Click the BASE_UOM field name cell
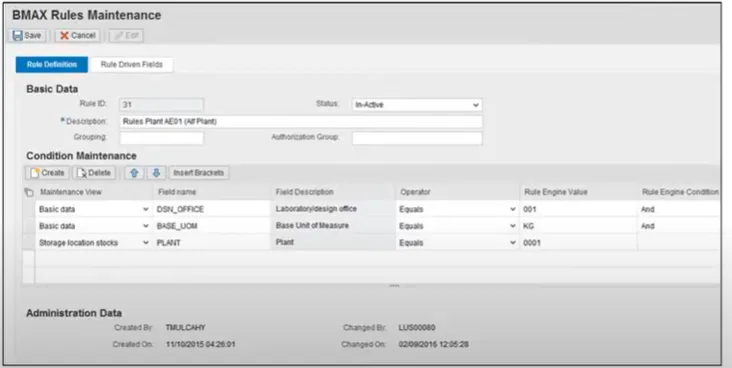Image resolution: width=732 pixels, height=368 pixels. (212, 226)
